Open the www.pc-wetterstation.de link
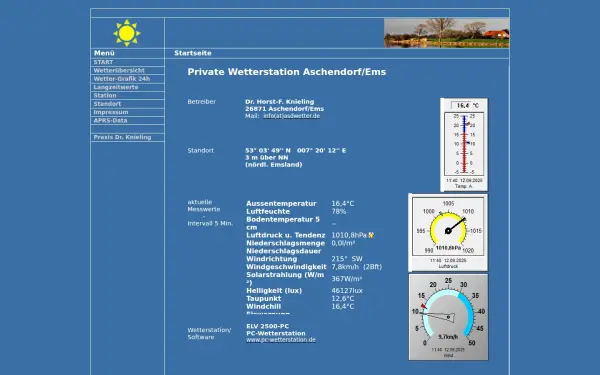Image resolution: width=600 pixels, height=375 pixels. (281, 340)
